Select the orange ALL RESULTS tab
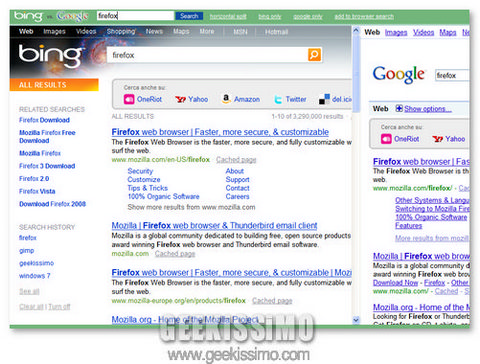This screenshot has width=480, height=364. [x=54, y=85]
